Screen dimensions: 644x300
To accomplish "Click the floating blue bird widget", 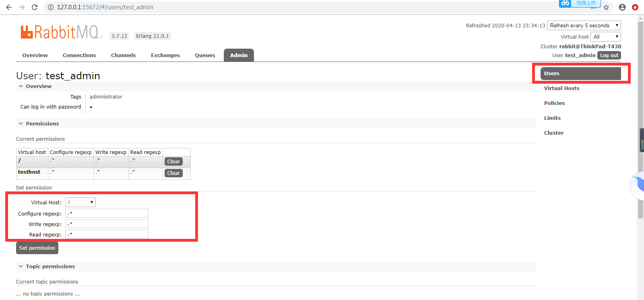I will click(x=638, y=185).
